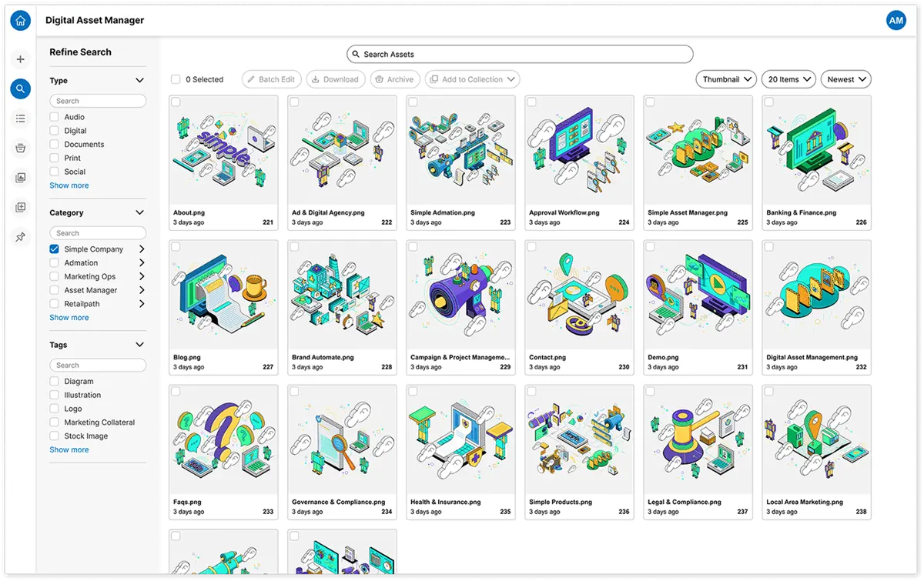This screenshot has height=581, width=924.
Task: Open the Blog.png thumbnail
Action: click(223, 295)
